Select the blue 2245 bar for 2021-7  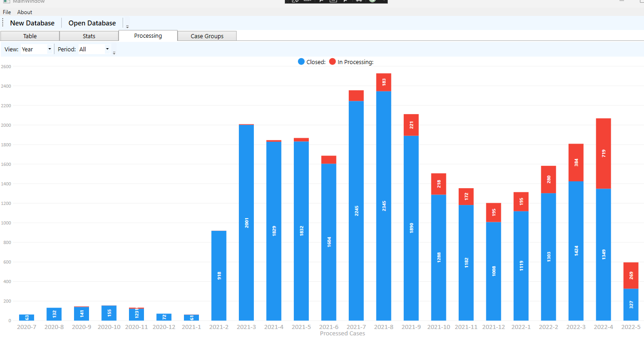357,211
